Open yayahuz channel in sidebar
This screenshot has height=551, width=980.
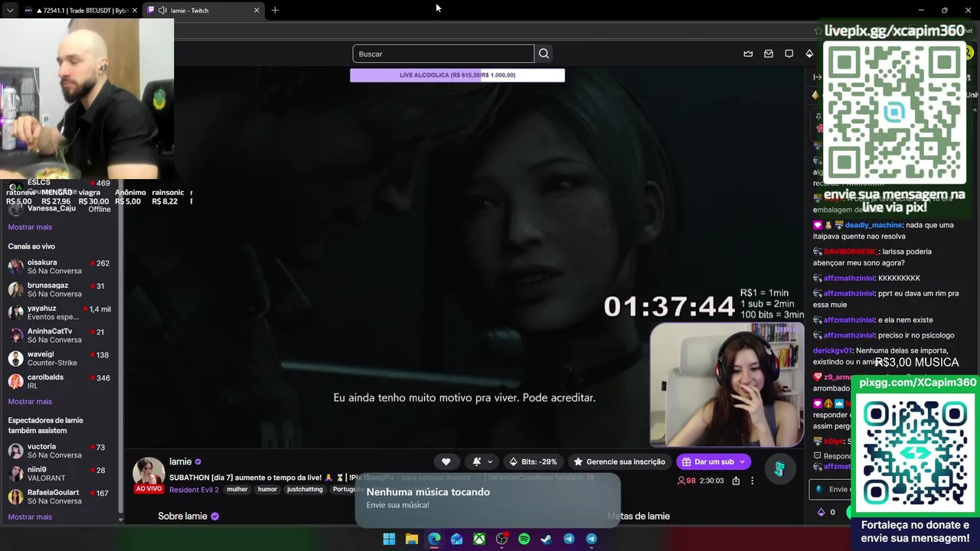pyautogui.click(x=60, y=312)
